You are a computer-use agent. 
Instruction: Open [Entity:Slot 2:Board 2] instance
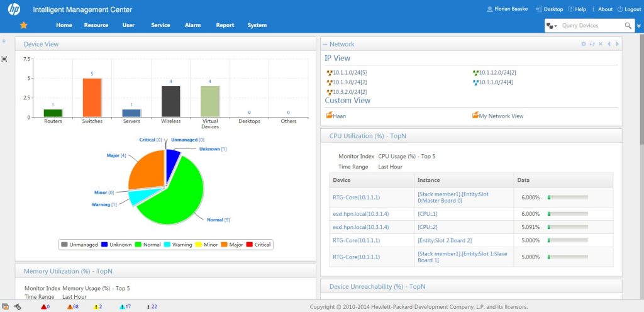pos(445,240)
